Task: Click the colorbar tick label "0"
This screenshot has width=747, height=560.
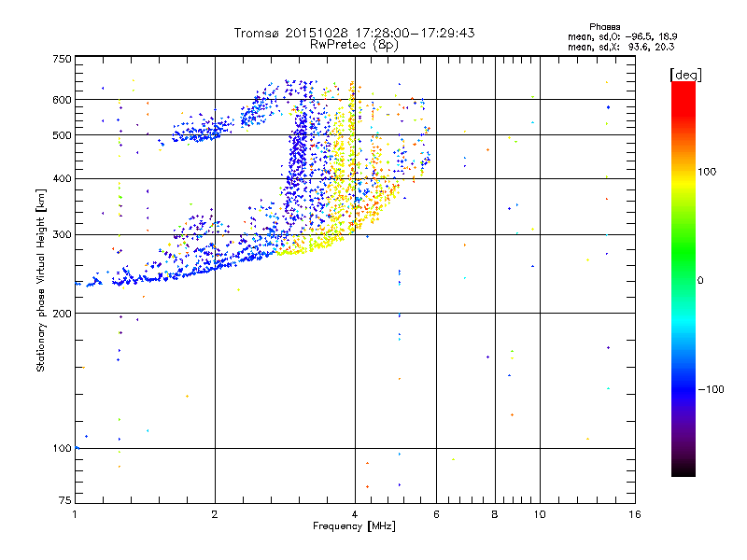Action: (x=700, y=280)
